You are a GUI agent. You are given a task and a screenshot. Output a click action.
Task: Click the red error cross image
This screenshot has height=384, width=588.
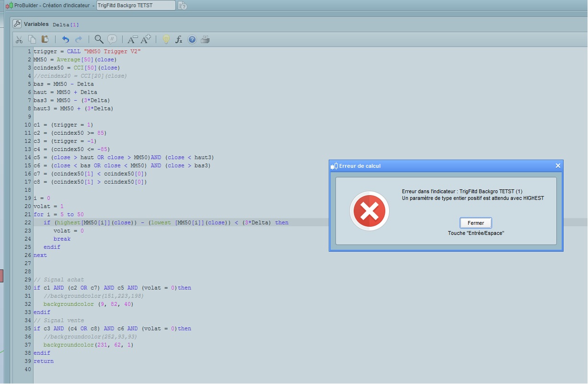(x=369, y=211)
